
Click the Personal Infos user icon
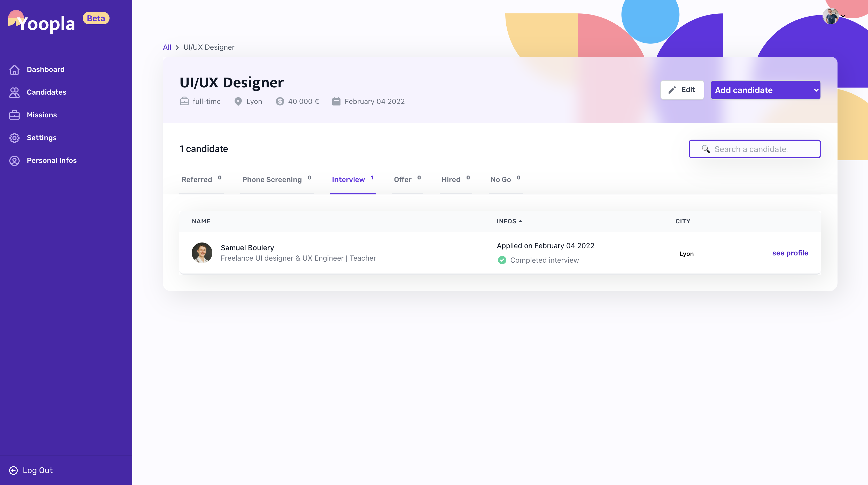tap(14, 161)
